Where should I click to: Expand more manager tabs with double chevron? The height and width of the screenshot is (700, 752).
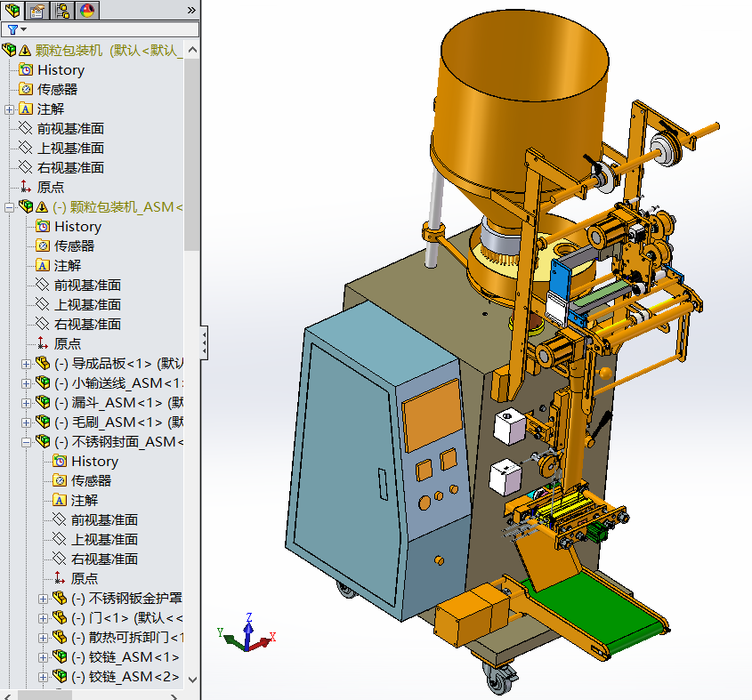pos(191,10)
